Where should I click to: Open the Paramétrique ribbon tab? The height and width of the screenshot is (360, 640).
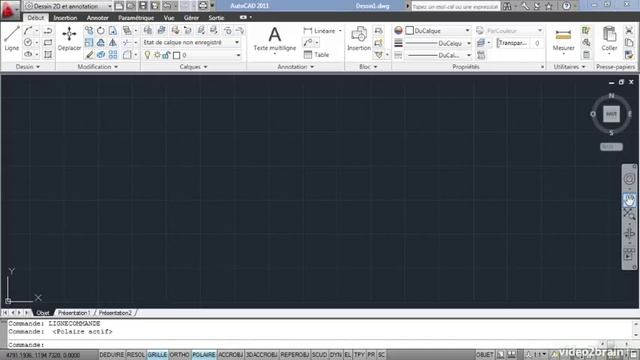pos(136,18)
